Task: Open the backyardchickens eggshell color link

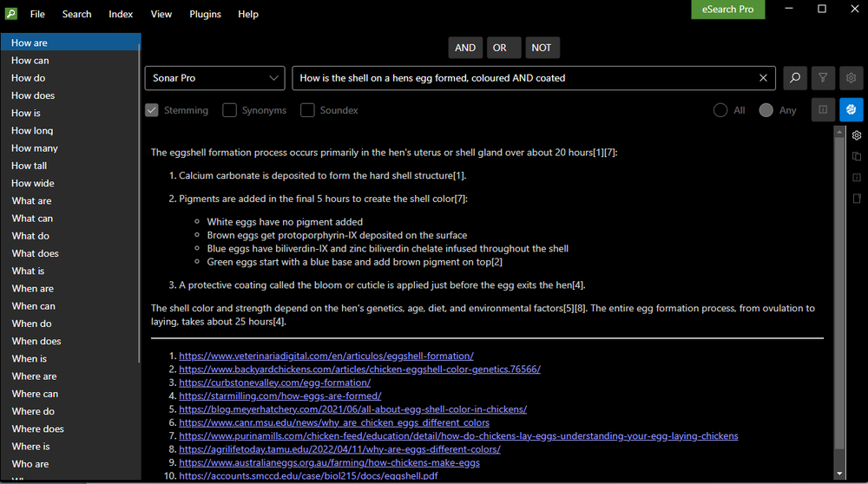Action: coord(360,369)
